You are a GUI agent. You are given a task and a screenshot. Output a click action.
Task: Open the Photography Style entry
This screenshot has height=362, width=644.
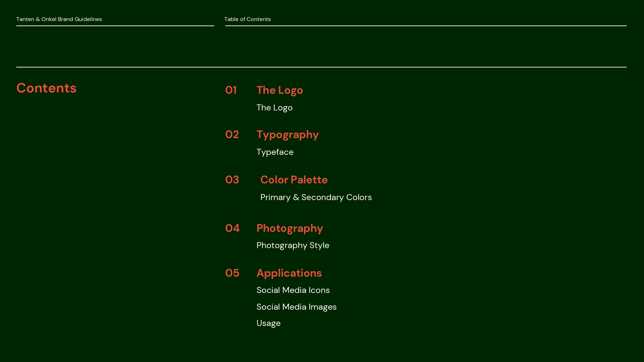pyautogui.click(x=293, y=245)
